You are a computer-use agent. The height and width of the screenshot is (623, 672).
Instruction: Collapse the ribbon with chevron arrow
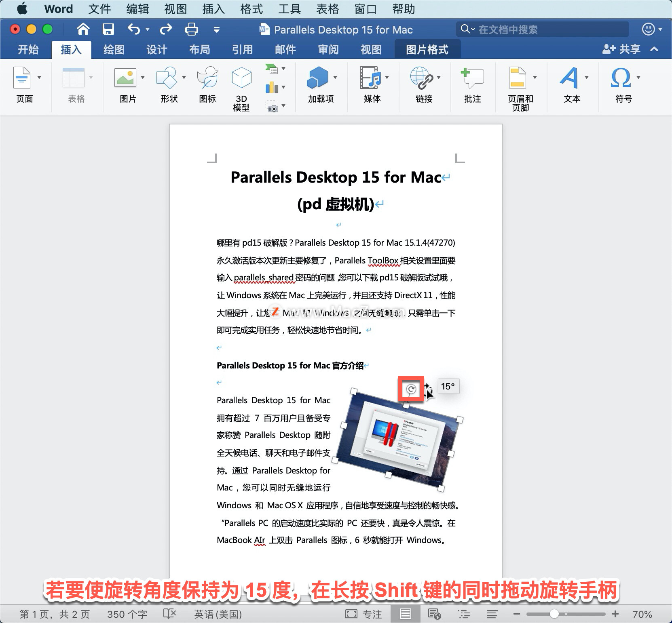point(654,49)
